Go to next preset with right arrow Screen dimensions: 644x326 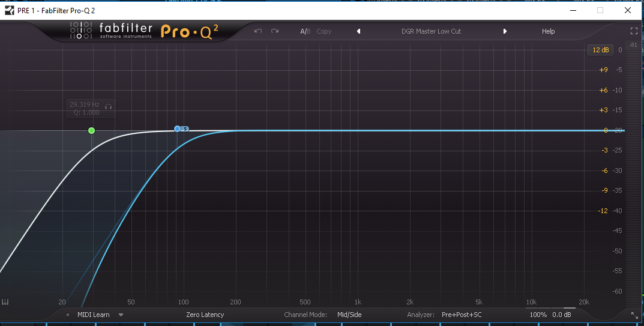[505, 31]
